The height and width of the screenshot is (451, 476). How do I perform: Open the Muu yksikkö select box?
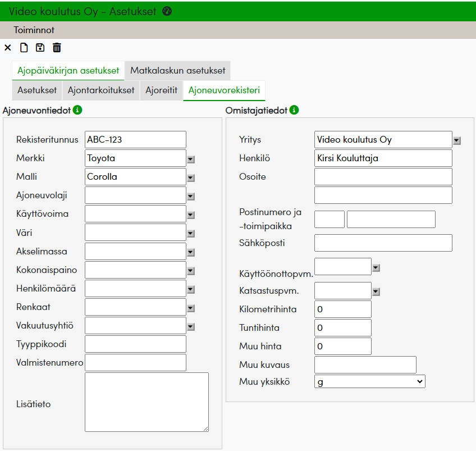(x=369, y=381)
